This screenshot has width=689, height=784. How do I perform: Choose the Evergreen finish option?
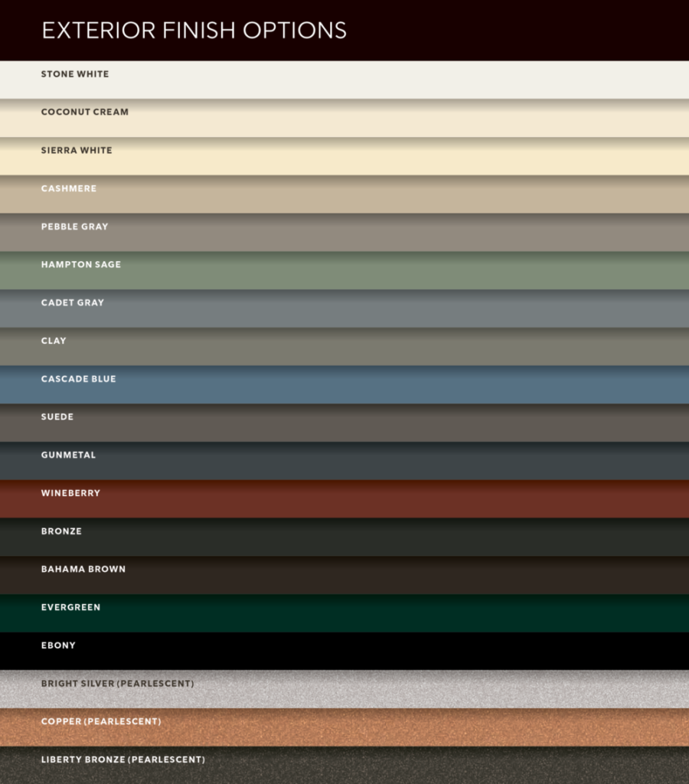344,613
